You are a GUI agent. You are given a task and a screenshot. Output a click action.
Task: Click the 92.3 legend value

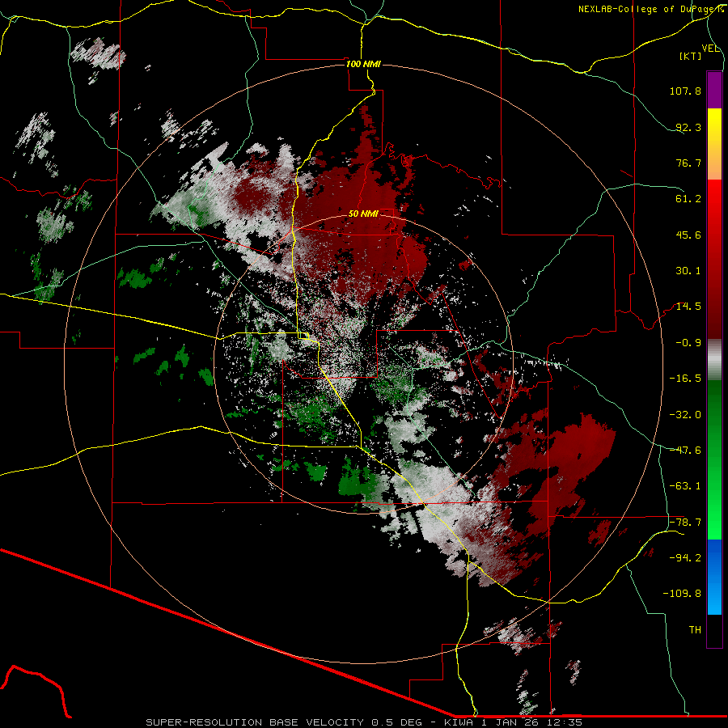point(688,127)
